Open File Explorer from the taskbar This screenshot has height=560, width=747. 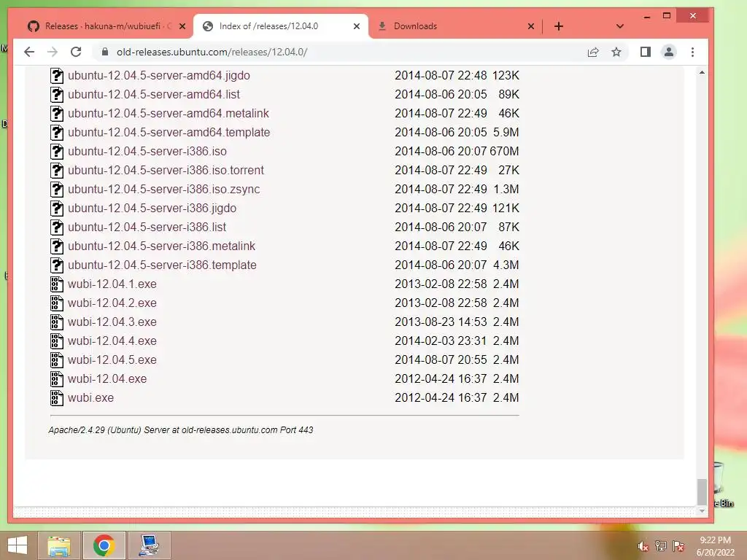pos(59,545)
